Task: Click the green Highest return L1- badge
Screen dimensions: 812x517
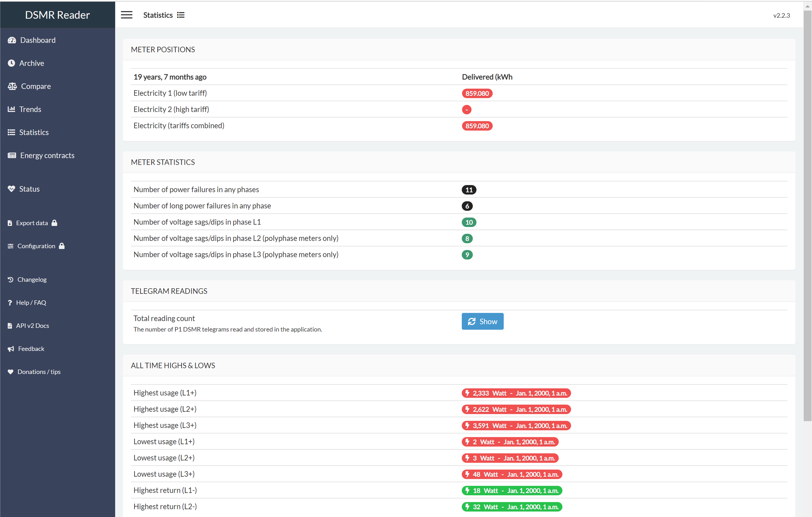Action: pyautogui.click(x=511, y=490)
